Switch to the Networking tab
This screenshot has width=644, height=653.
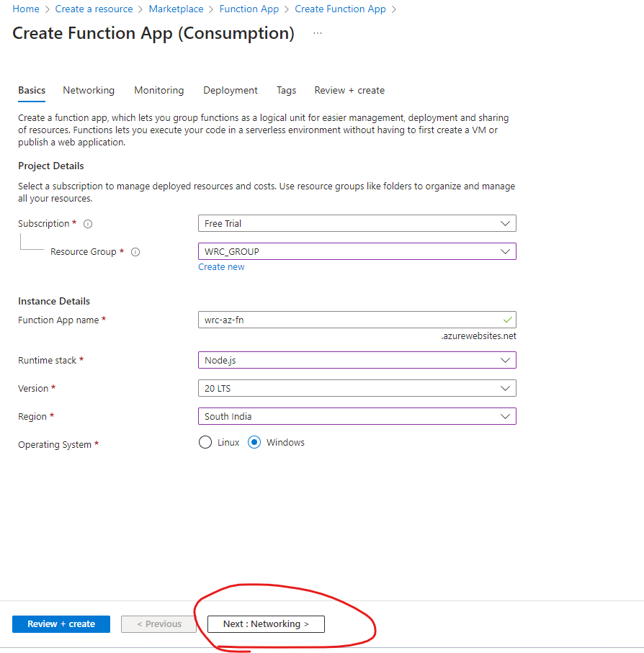pos(89,91)
